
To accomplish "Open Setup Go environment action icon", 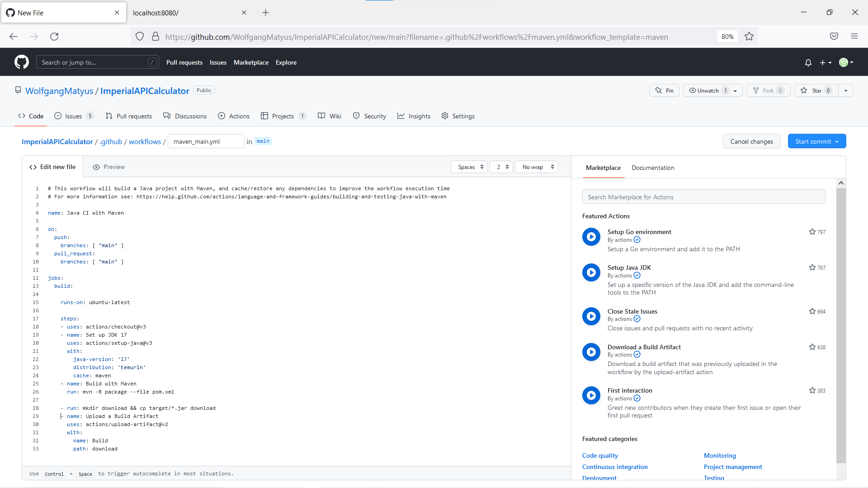I will [591, 236].
